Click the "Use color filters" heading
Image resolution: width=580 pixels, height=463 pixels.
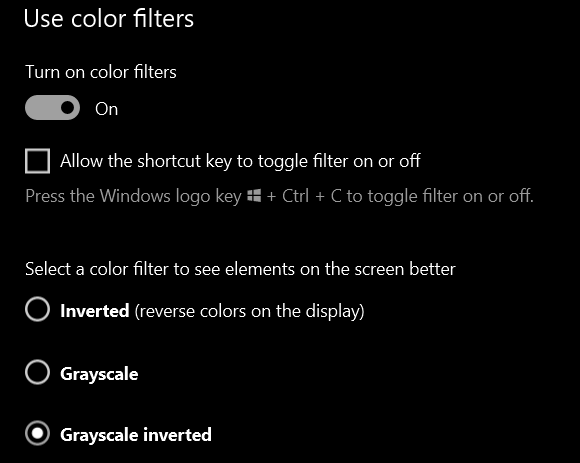coord(109,18)
